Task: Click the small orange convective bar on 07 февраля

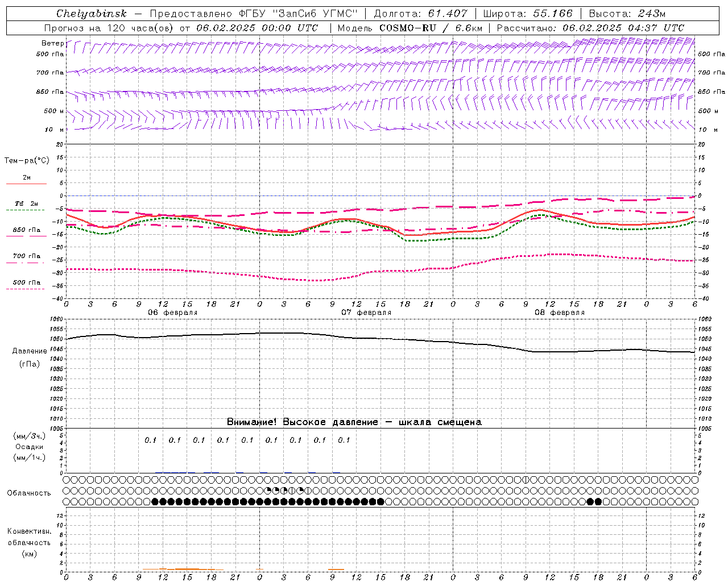Action: [336, 569]
